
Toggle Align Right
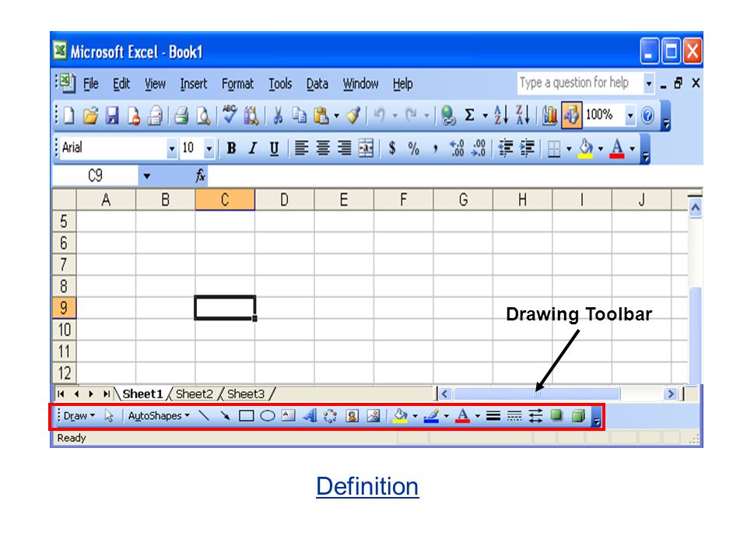tap(344, 148)
